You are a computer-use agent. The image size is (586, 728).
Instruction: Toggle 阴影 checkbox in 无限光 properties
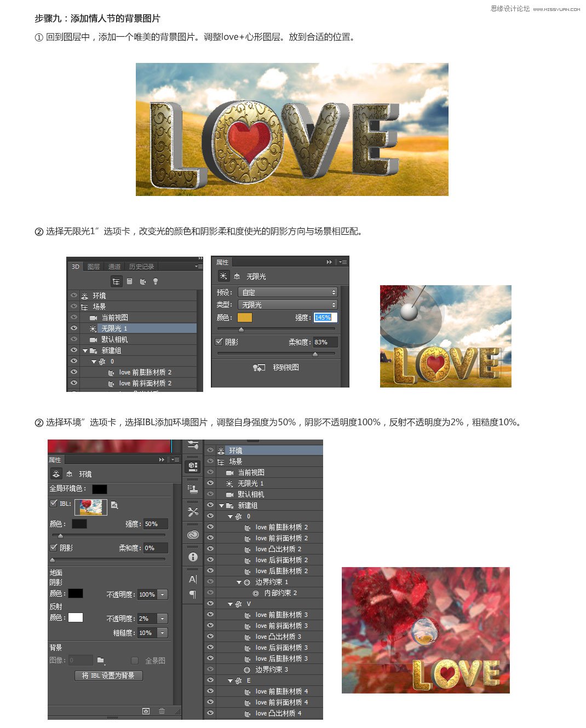220,342
